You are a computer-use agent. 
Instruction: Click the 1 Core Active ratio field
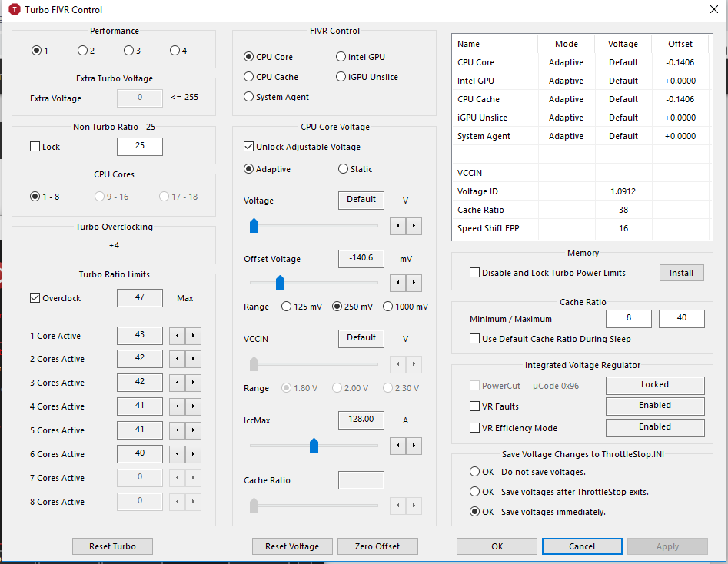pos(140,335)
